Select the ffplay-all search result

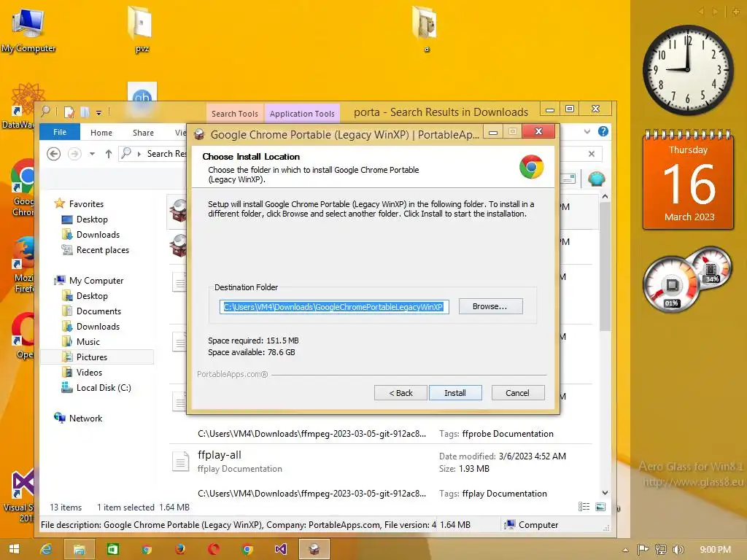coord(381,474)
